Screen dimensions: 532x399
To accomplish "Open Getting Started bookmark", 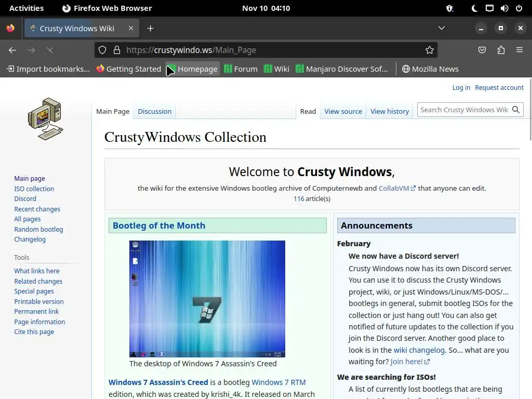I will click(x=129, y=69).
